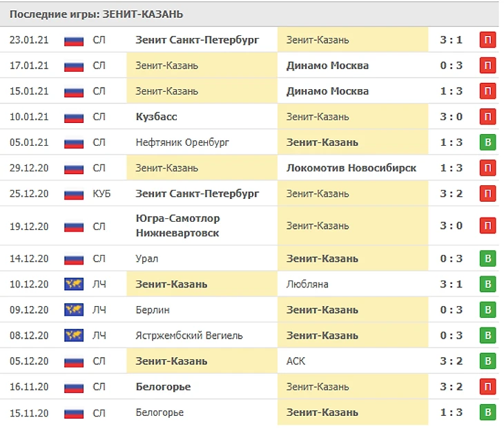Click the win badge in the АСК row

click(x=487, y=361)
